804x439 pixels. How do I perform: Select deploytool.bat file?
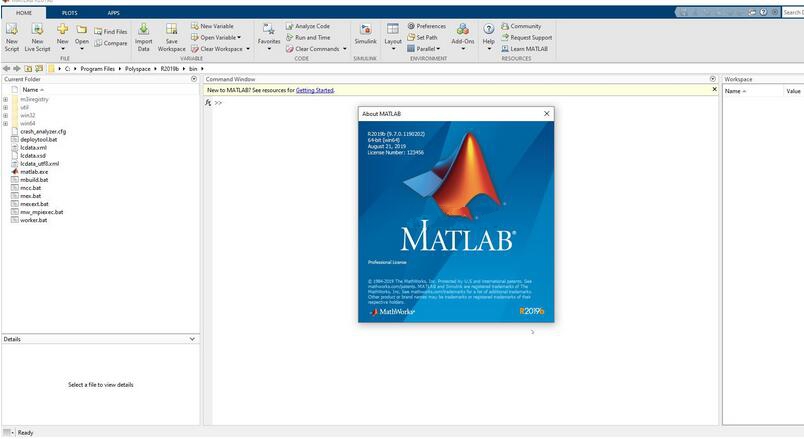coord(38,139)
